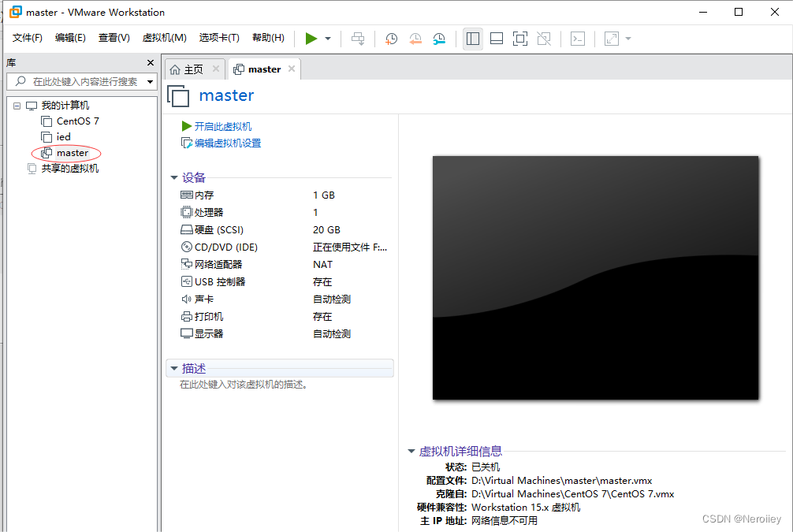Image resolution: width=793 pixels, height=532 pixels.
Task: Open the 虚拟机(M) menu
Action: coord(165,38)
